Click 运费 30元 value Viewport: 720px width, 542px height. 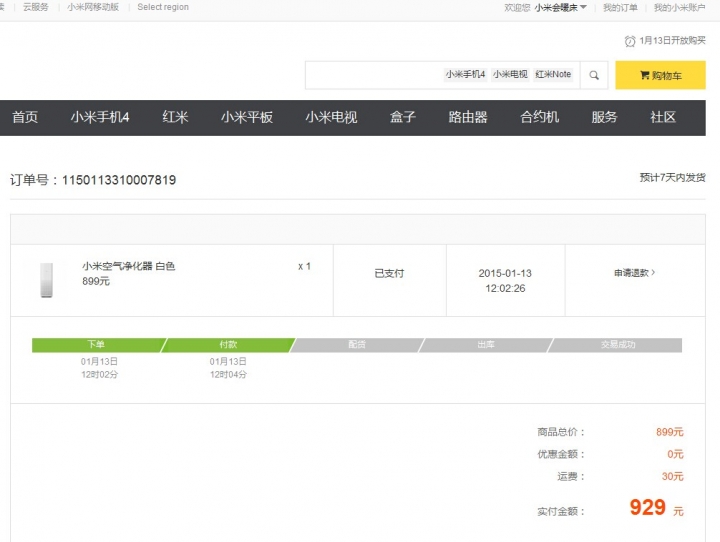[x=672, y=476]
